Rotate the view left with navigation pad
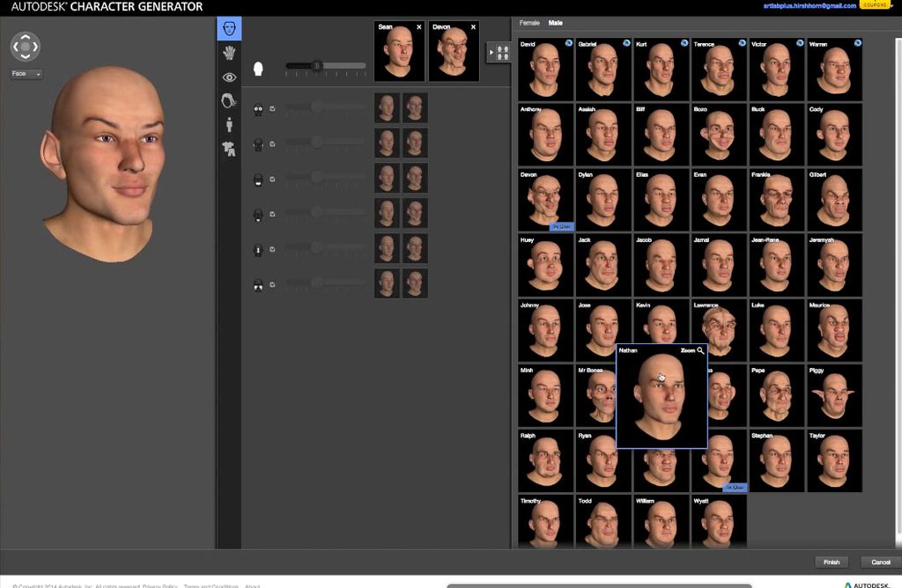Image resolution: width=902 pixels, height=588 pixels. (x=17, y=47)
